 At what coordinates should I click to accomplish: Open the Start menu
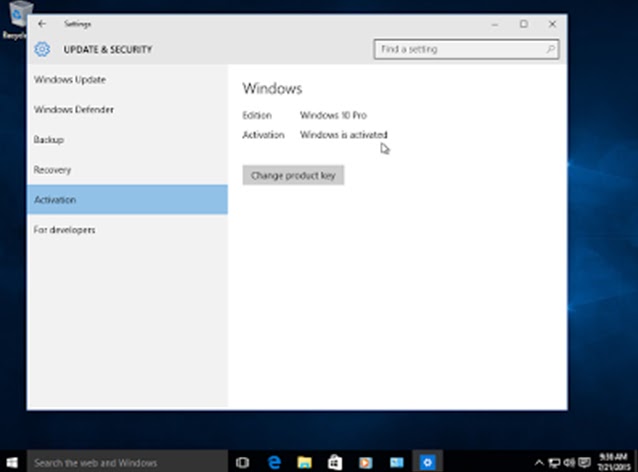click(12, 462)
